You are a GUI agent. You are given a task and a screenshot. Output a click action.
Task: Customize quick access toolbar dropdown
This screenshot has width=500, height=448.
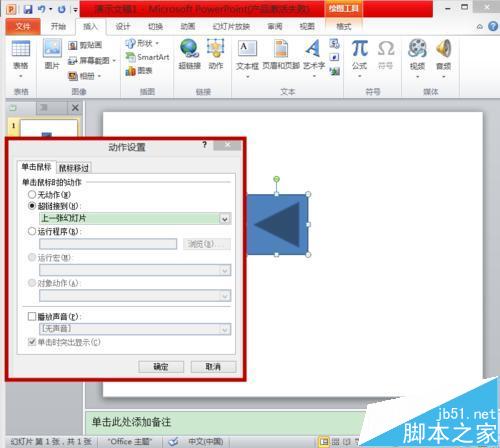[x=75, y=10]
